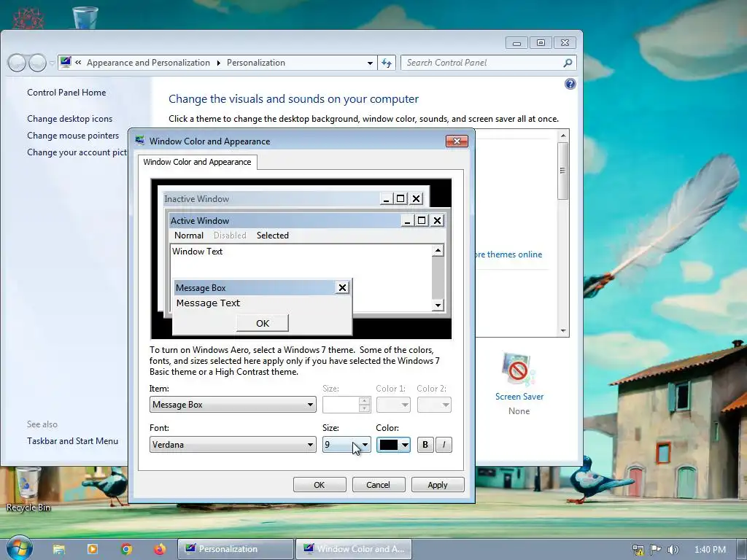The image size is (747, 560).
Task: Launch Google Chrome from taskbar
Action: pos(126,549)
